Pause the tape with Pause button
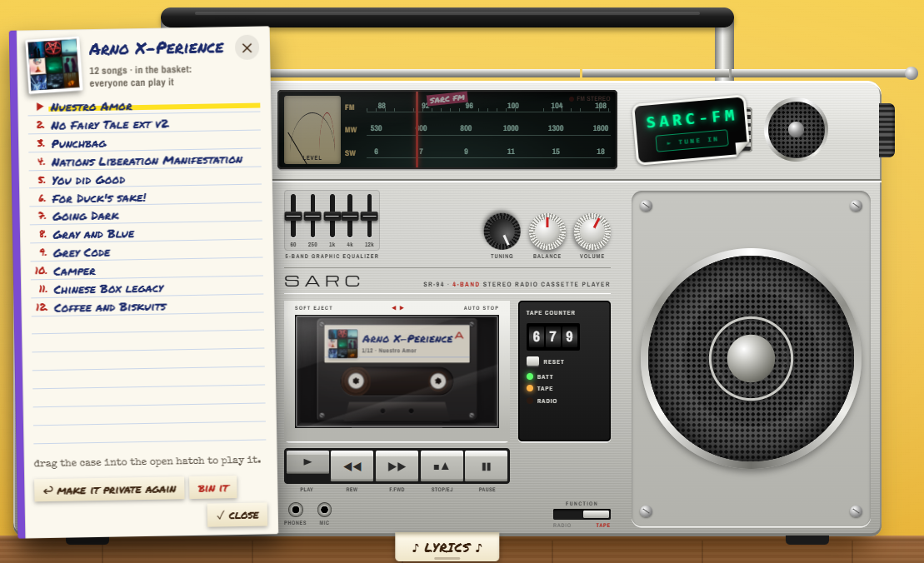The image size is (924, 563). coord(486,466)
